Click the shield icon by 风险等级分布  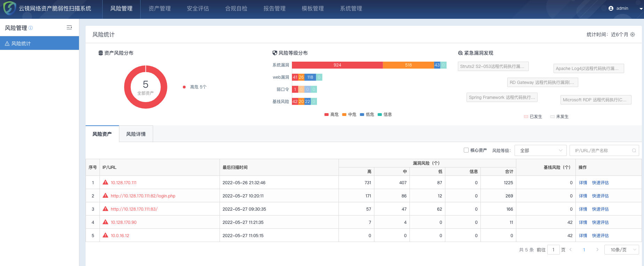pos(275,53)
